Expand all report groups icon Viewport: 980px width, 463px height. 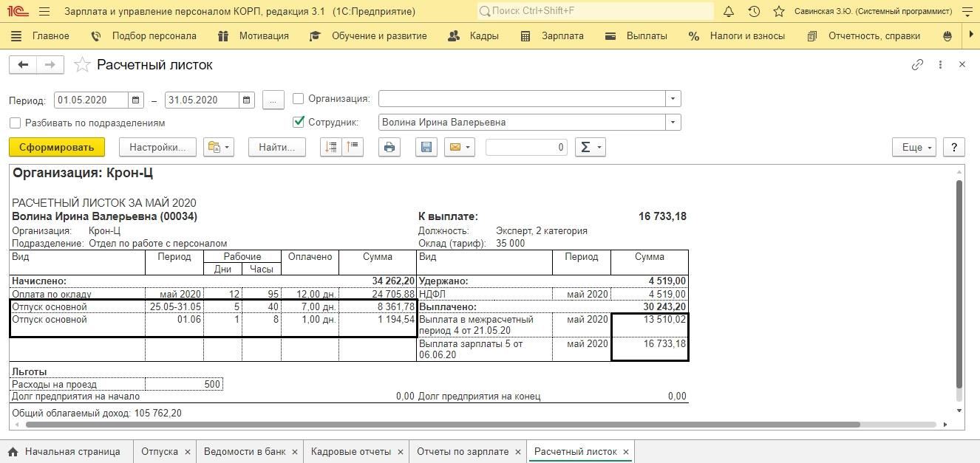coord(353,147)
